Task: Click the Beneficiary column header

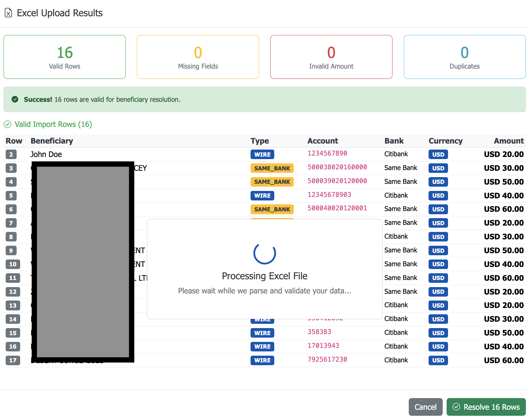Action: click(52, 141)
